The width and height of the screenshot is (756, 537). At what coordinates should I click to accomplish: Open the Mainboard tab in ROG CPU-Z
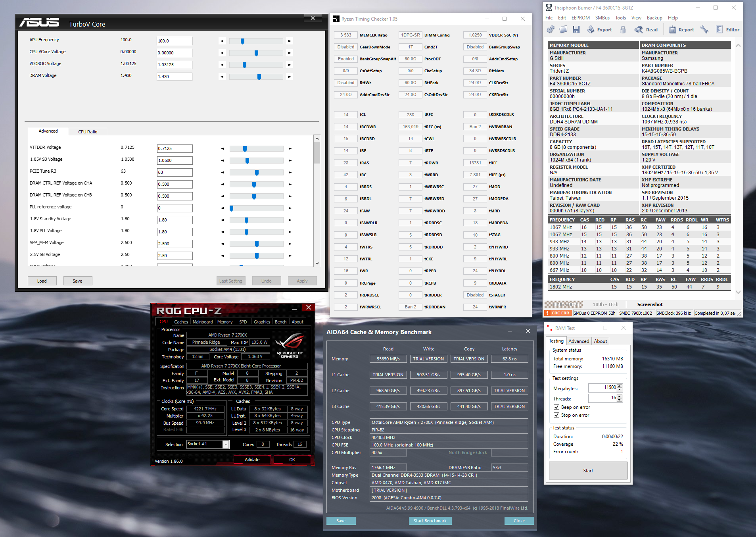203,322
